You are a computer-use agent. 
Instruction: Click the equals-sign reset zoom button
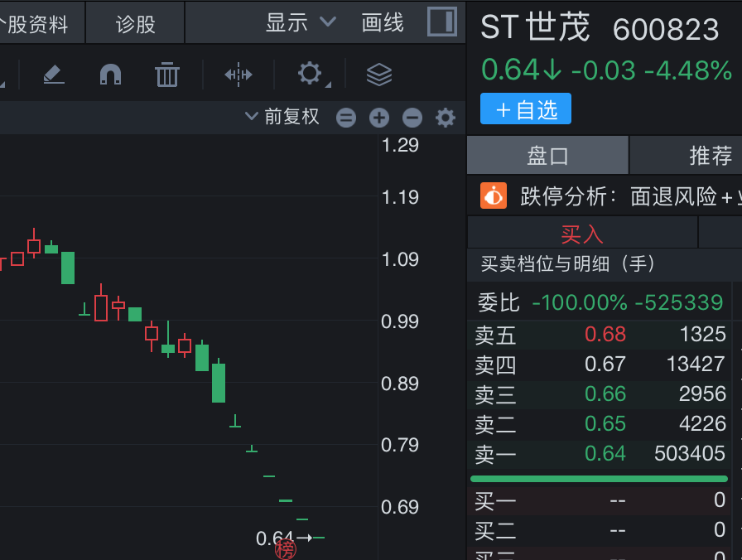346,118
